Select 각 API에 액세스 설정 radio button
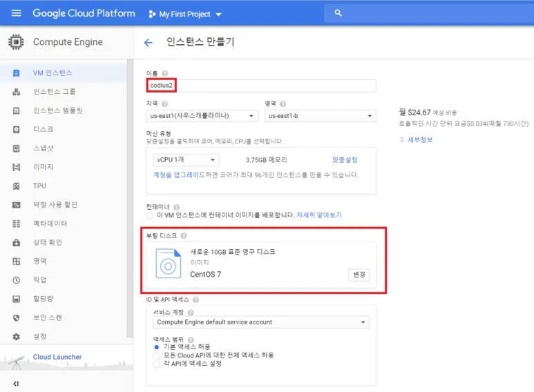Viewport: 534px width, 392px height. pos(156,364)
